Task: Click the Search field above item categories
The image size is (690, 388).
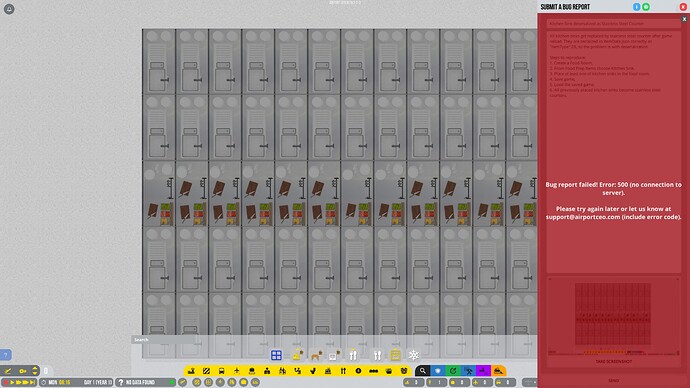Action: click(x=164, y=340)
